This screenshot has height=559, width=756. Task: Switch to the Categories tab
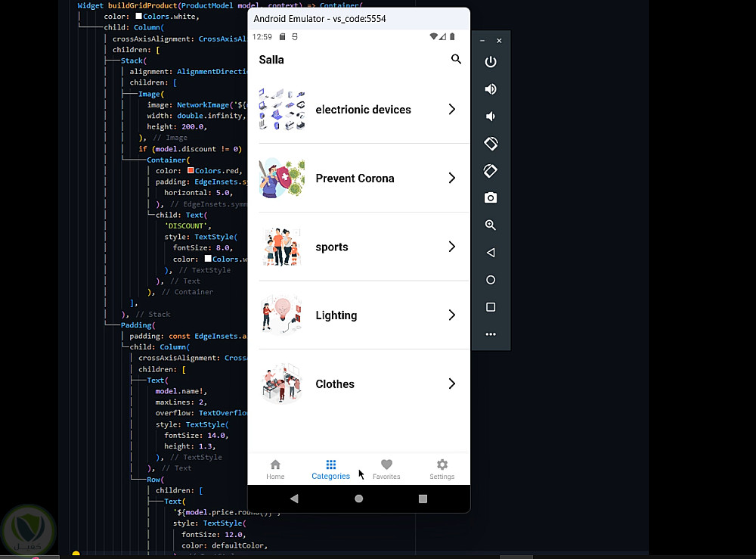pyautogui.click(x=331, y=469)
